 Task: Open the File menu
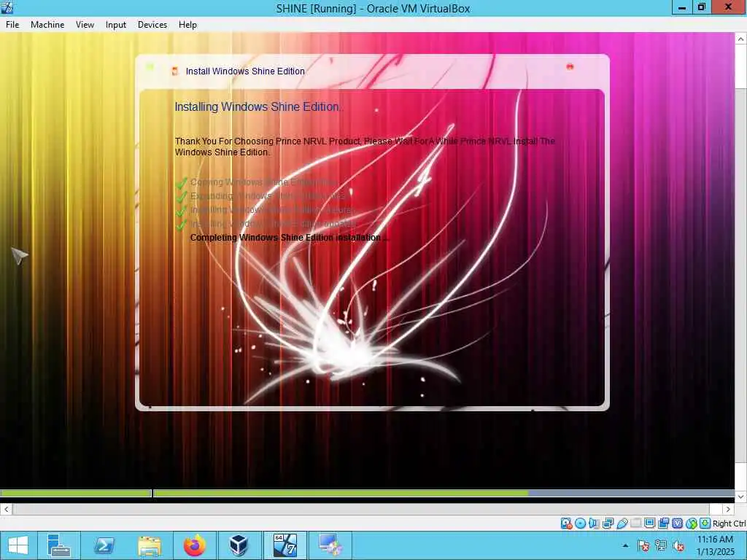click(x=12, y=25)
